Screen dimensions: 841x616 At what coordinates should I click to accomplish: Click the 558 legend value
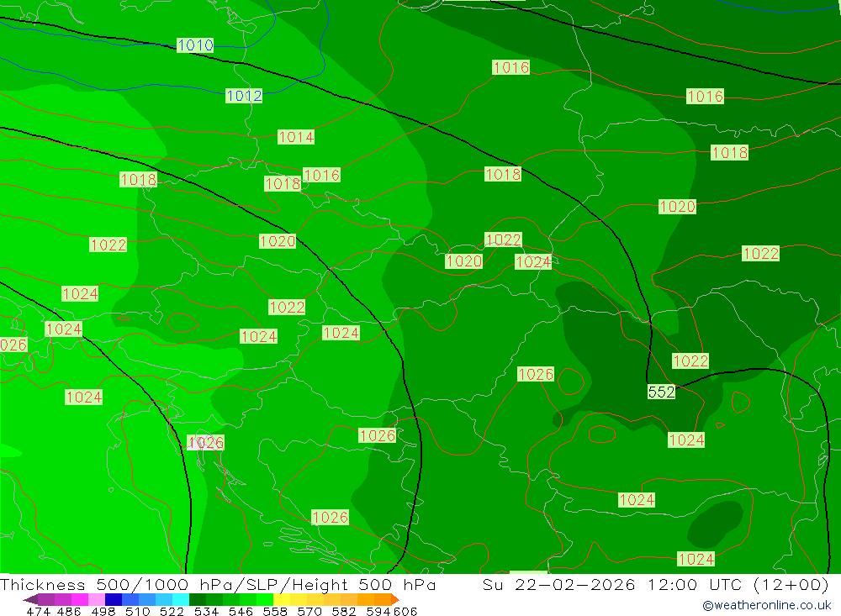(275, 611)
